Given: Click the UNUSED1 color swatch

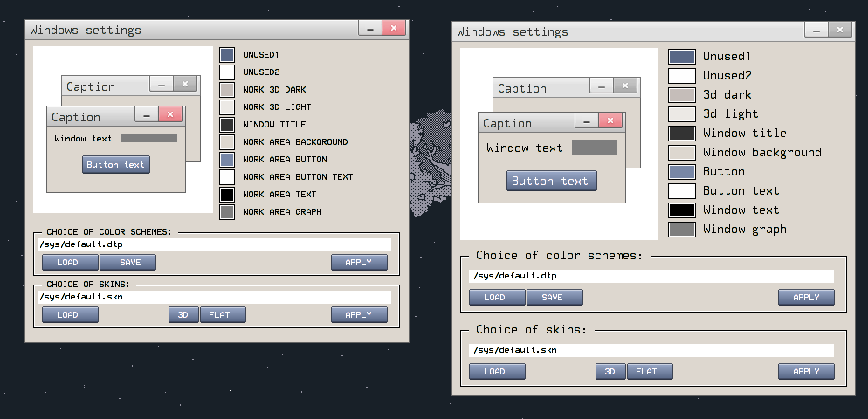Looking at the screenshot, I should pos(227,55).
